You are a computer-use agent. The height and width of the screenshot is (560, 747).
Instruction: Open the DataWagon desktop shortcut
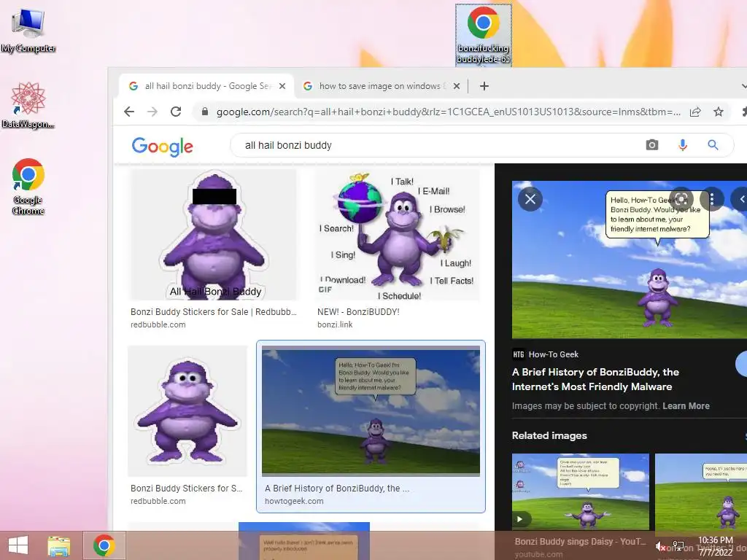[x=28, y=105]
